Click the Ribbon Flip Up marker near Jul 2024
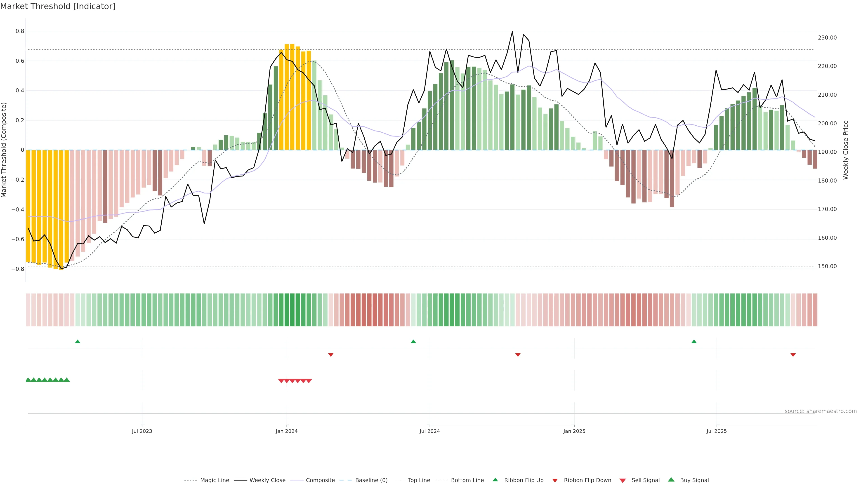The width and height of the screenshot is (868, 488). 413,342
